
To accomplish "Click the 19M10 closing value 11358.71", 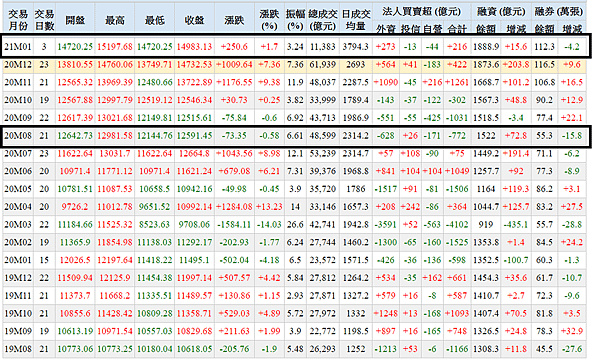I will coord(194,313).
